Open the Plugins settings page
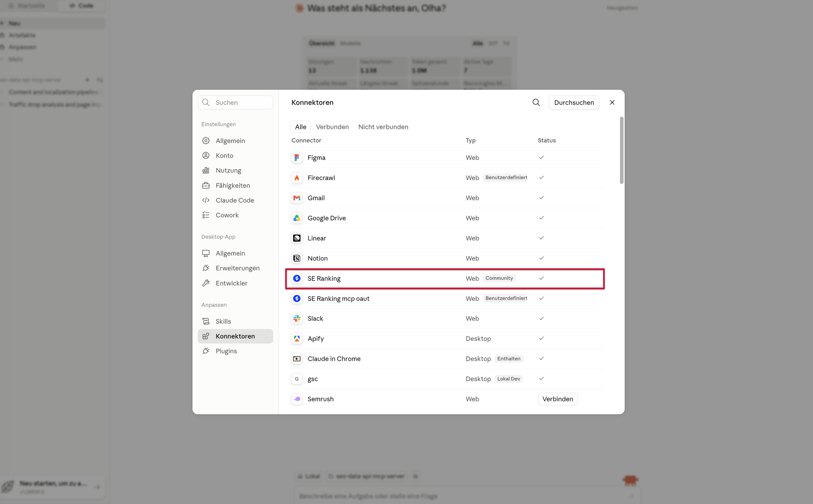This screenshot has height=504, width=813. pyautogui.click(x=235, y=351)
